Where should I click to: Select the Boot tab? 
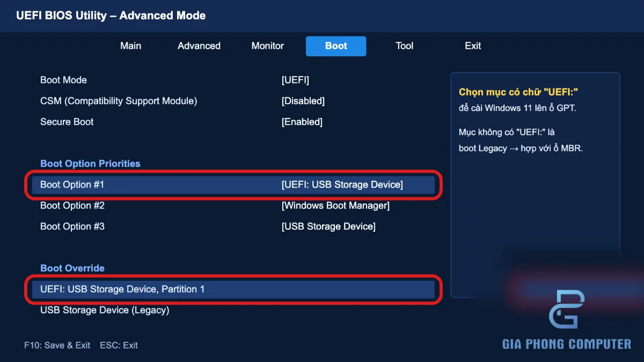[336, 46]
